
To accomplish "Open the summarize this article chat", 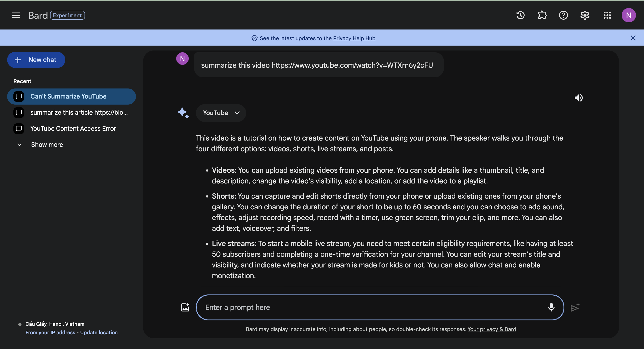I will (72, 112).
